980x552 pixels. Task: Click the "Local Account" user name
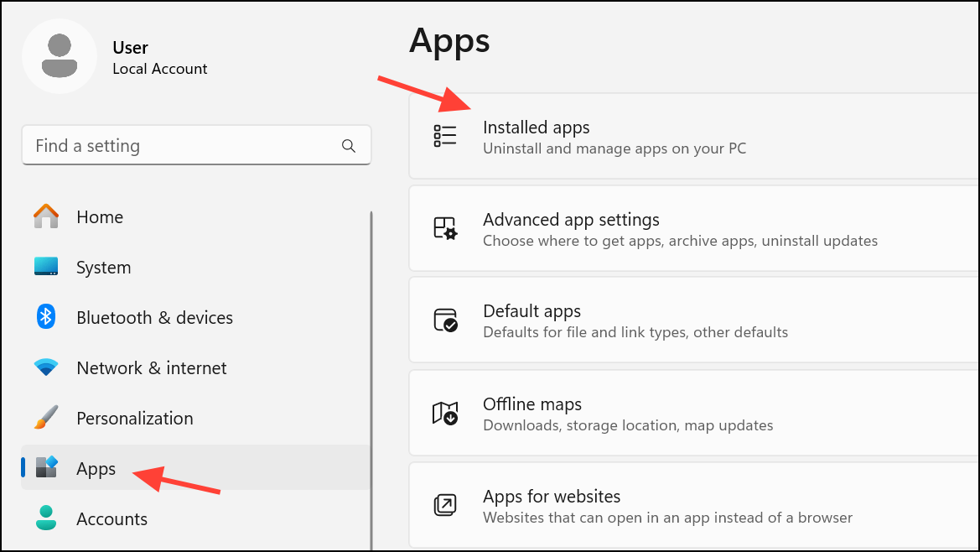pos(160,69)
